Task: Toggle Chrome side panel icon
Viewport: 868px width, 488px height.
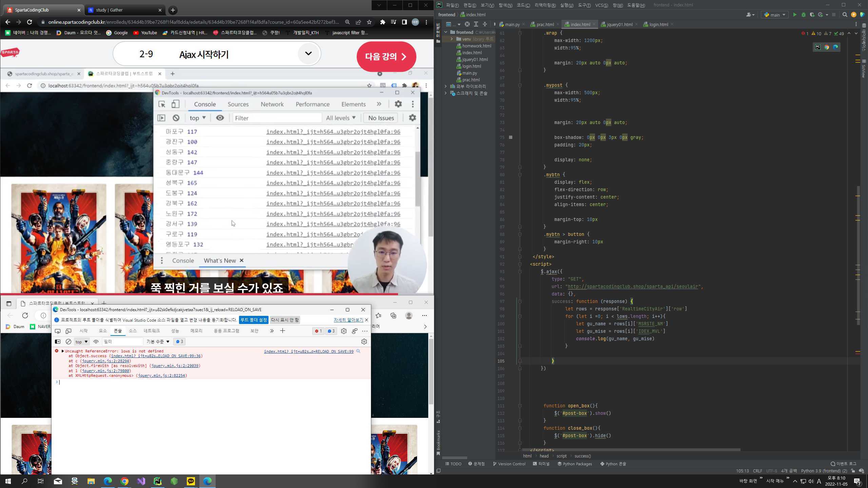Action: point(405,22)
